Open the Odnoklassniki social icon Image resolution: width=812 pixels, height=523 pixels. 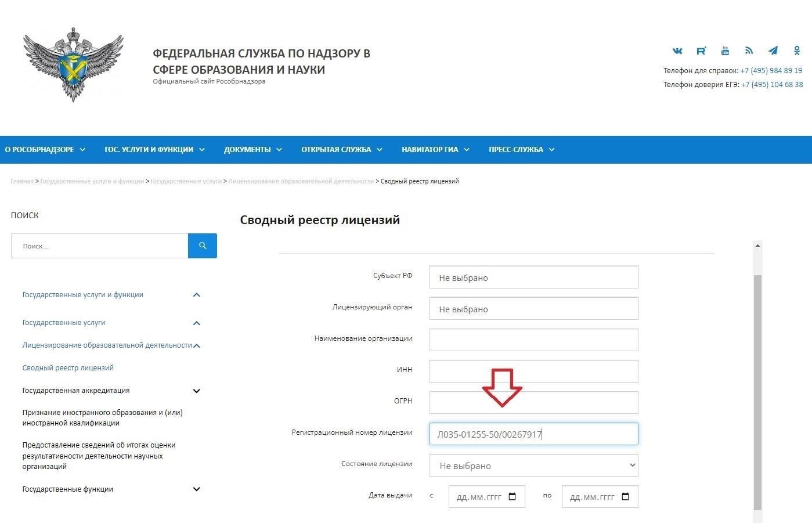(797, 51)
